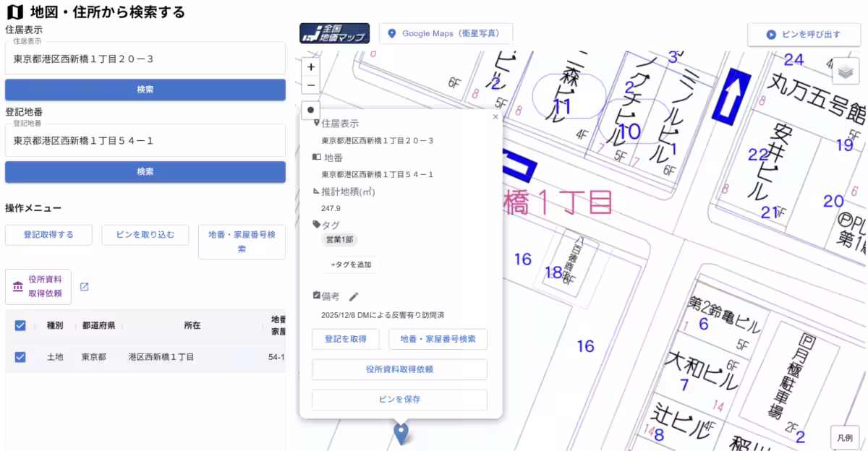Switch to Google Maps satellite view

pyautogui.click(x=445, y=33)
